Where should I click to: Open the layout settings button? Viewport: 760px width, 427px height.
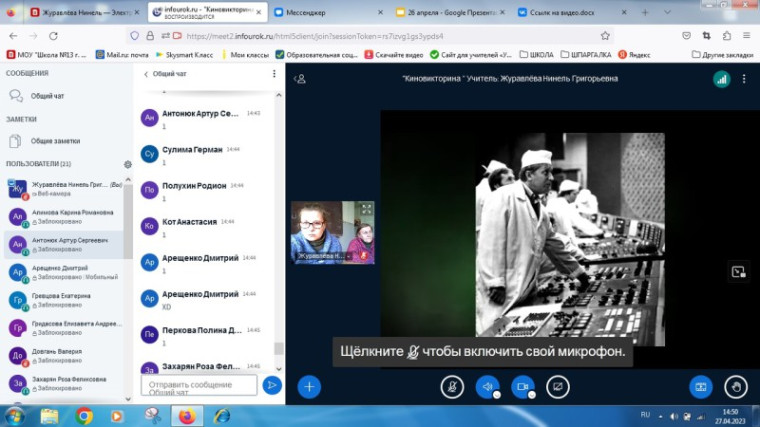701,387
